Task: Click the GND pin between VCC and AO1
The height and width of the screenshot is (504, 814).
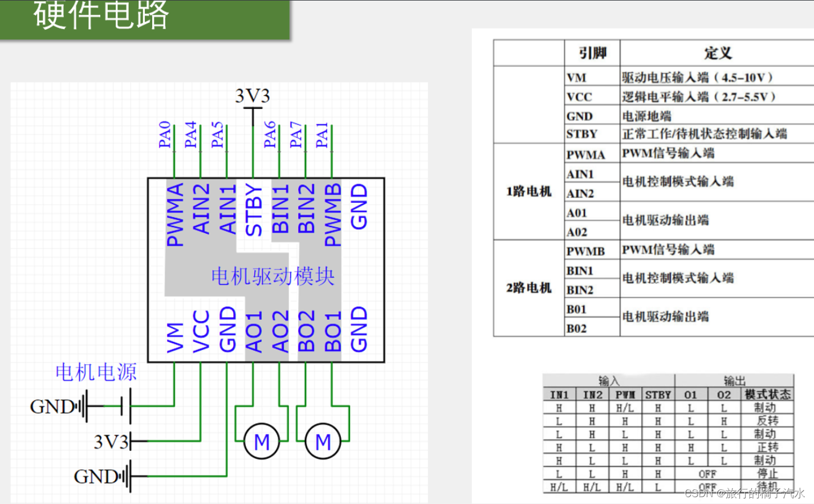Action: [227, 330]
